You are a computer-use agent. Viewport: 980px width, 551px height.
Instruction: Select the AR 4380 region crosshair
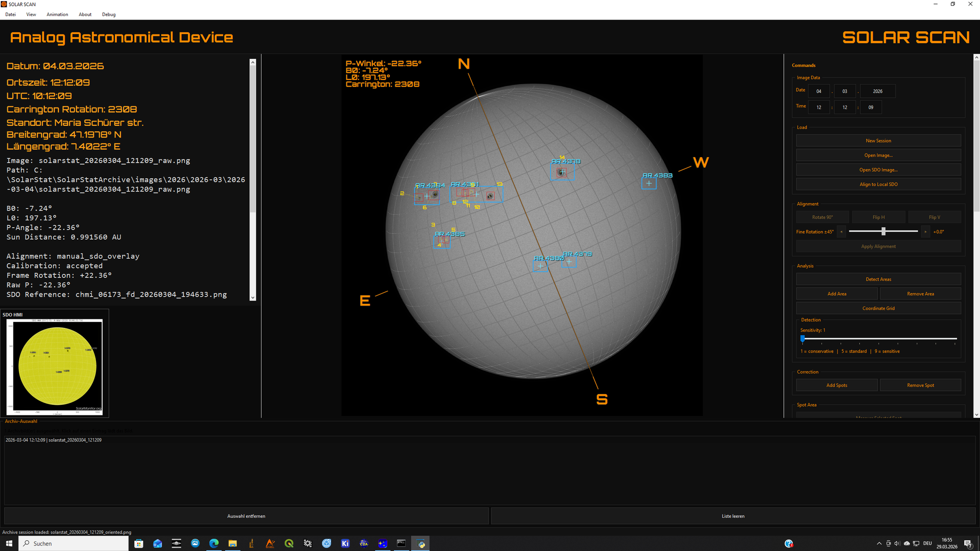(540, 266)
